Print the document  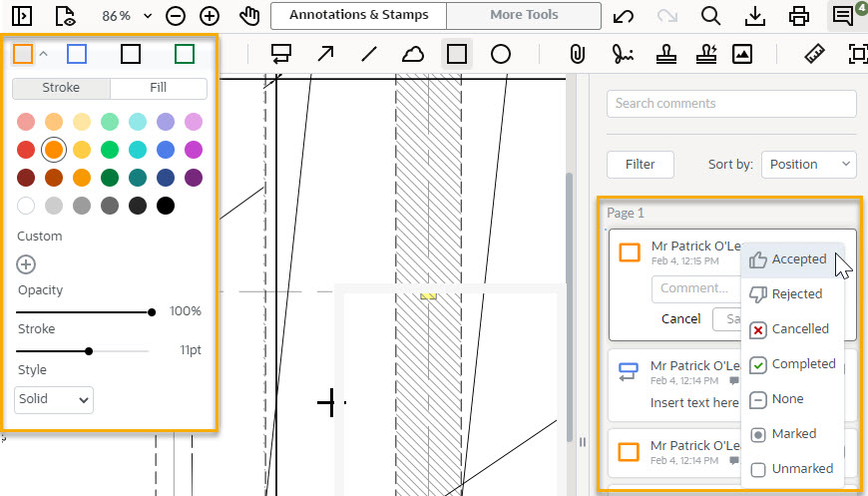coord(798,16)
